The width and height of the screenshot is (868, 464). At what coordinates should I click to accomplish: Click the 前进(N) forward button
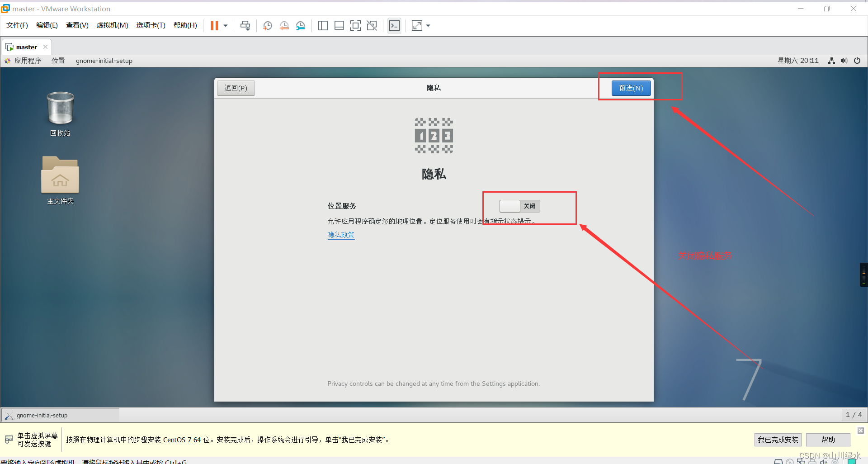coord(631,88)
